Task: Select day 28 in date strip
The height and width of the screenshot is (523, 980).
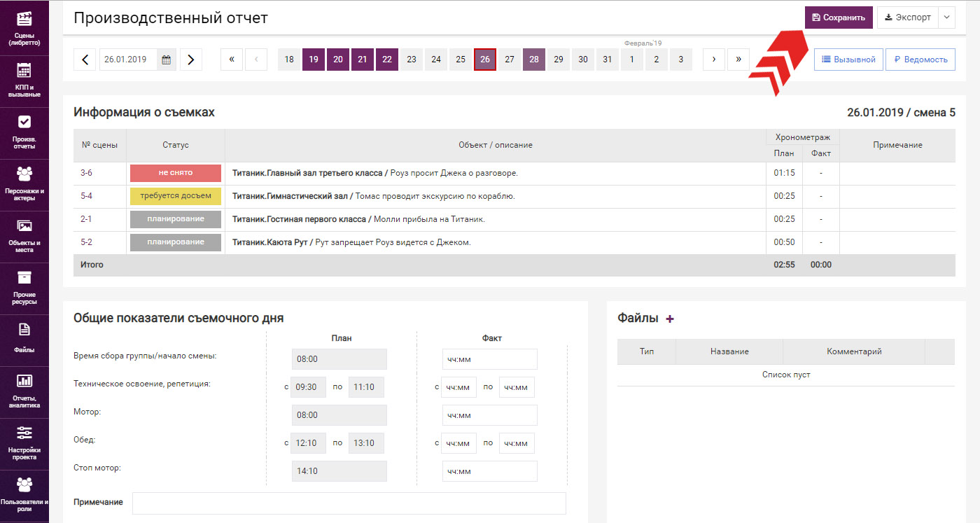Action: click(534, 60)
